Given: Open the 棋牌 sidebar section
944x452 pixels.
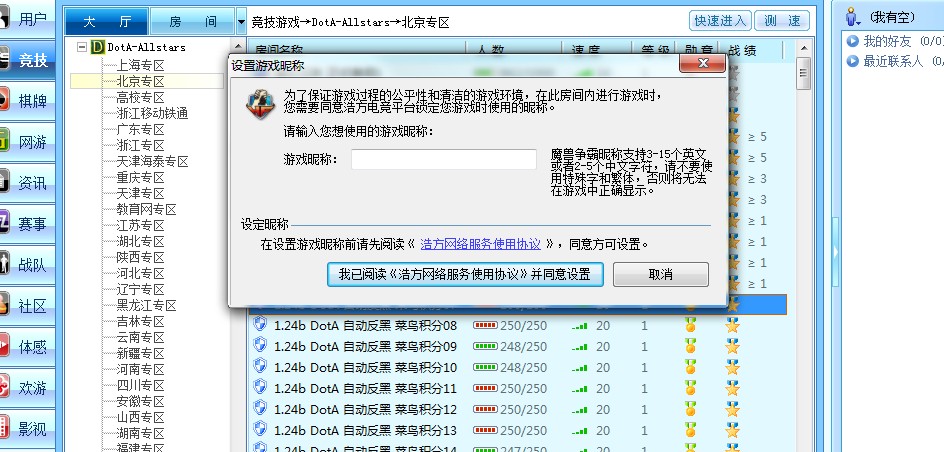Looking at the screenshot, I should click(x=27, y=101).
